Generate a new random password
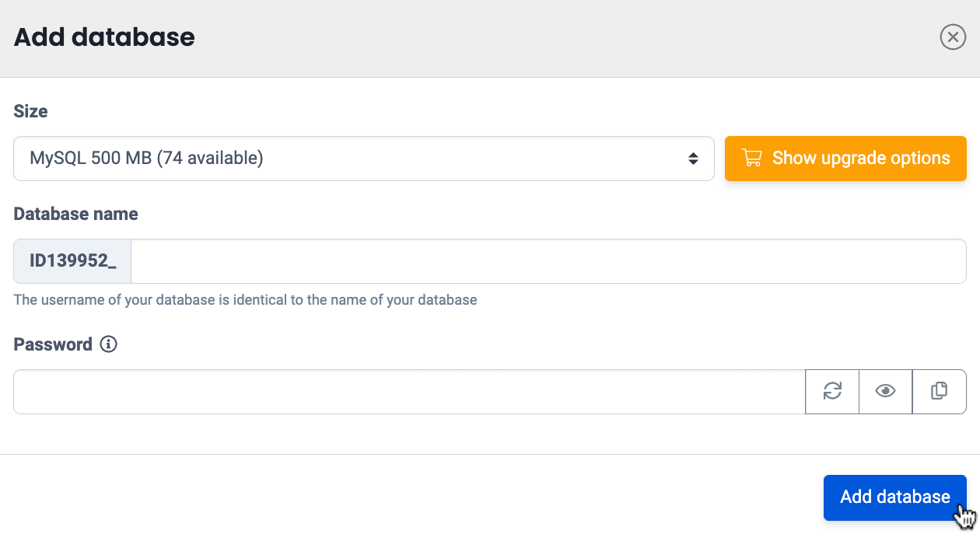Viewport: 980px width, 534px height. 832,392
